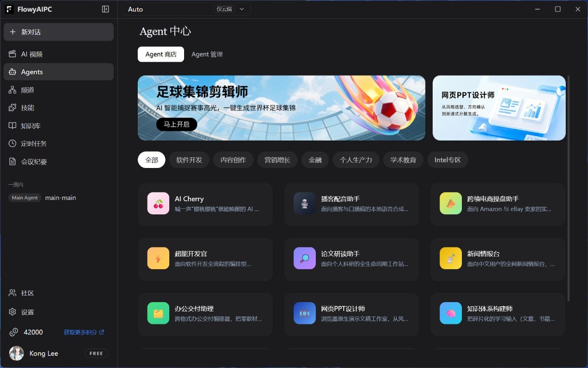Click the 跨境电商操盘助手 megaphone icon
The height and width of the screenshot is (368, 588).
(451, 203)
